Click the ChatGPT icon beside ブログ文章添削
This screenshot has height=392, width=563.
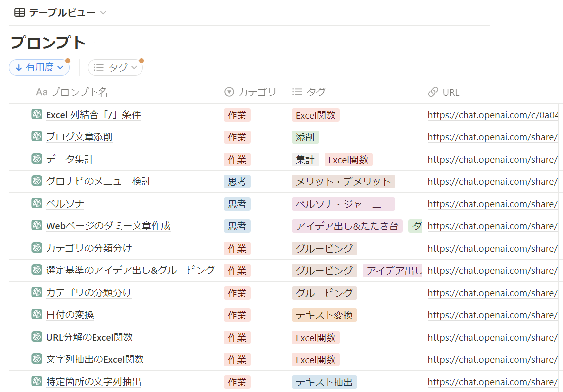(x=36, y=137)
